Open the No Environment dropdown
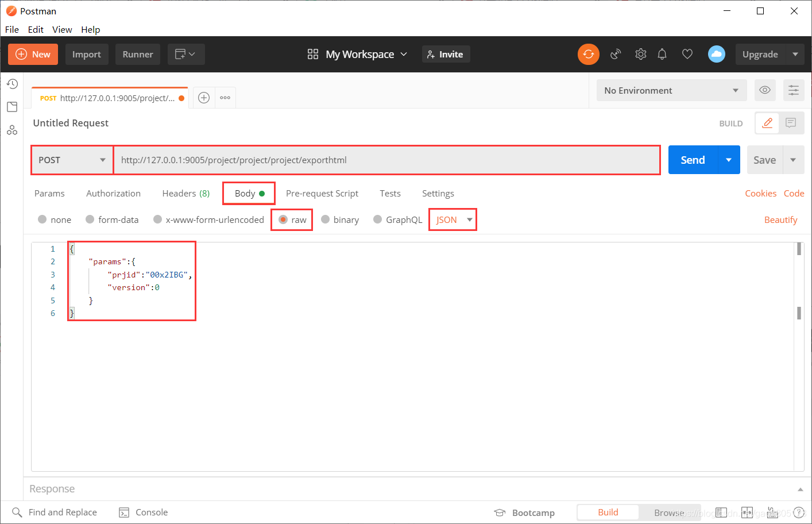Screen dimensions: 812x524 (671, 90)
